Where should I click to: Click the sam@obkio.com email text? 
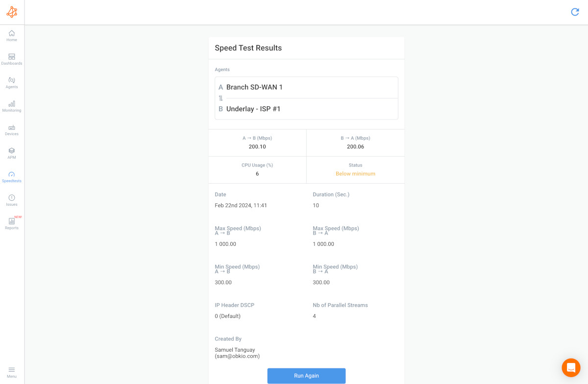[237, 356]
